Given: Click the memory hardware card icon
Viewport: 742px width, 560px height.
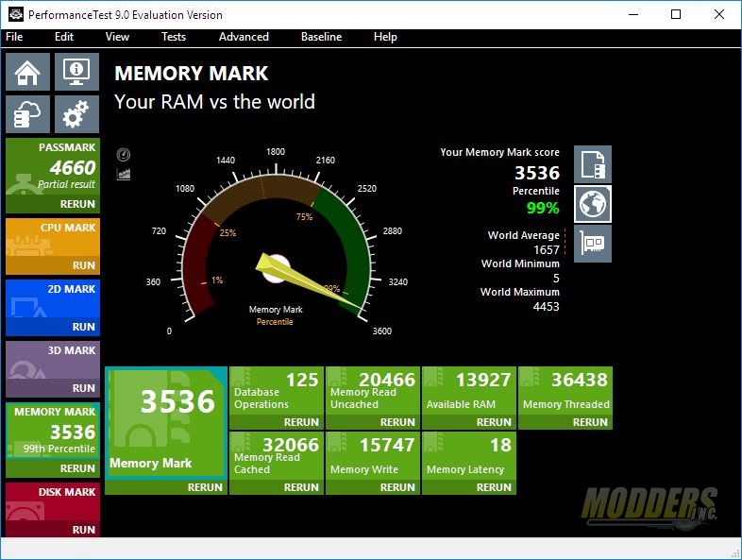Looking at the screenshot, I should [x=593, y=244].
